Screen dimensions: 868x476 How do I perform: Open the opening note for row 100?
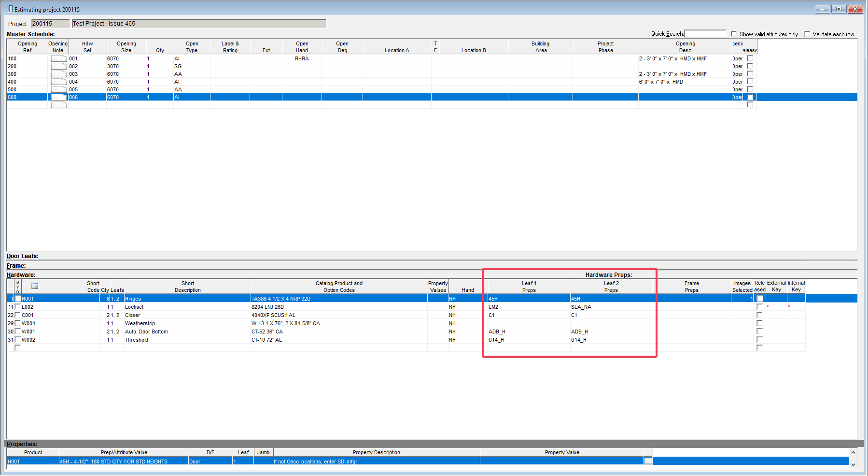(x=58, y=58)
